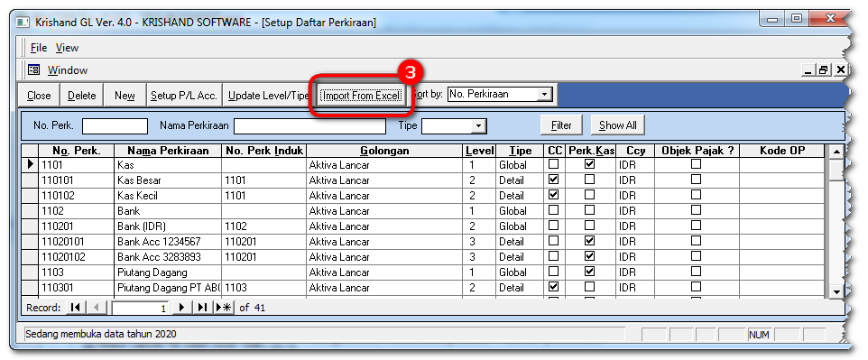Uncheck Perk.Kas for Bank Acc 3283893

click(589, 256)
